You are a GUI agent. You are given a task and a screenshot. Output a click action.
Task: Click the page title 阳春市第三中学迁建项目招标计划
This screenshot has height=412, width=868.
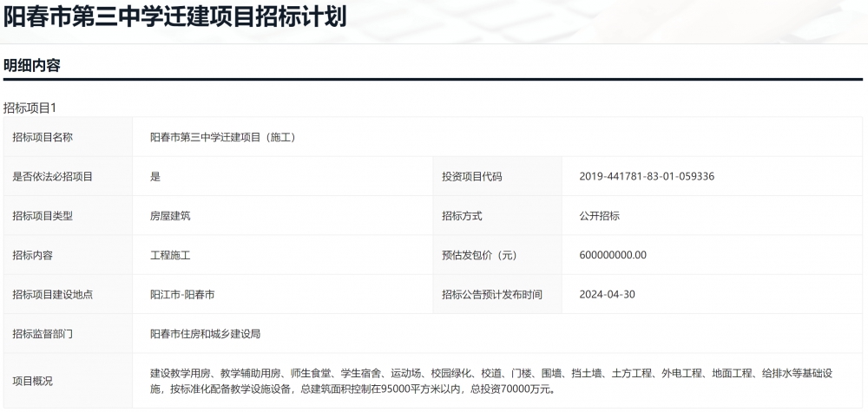pos(175,17)
